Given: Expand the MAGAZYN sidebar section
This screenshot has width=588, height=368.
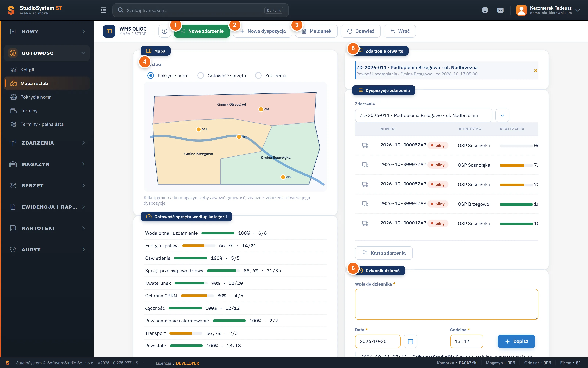Looking at the screenshot, I should [47, 164].
